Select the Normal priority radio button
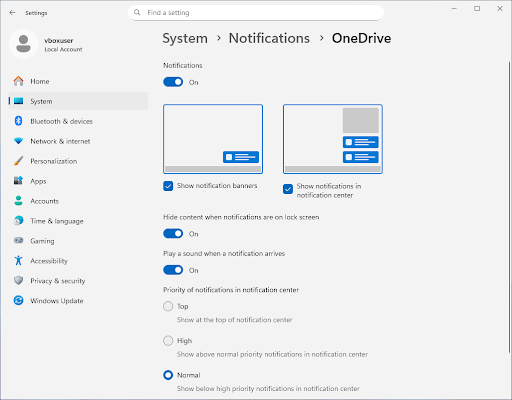 (168, 375)
